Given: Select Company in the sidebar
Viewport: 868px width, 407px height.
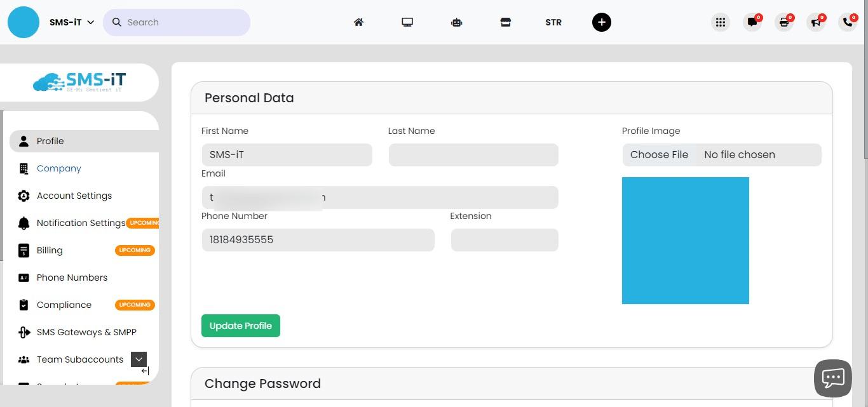Looking at the screenshot, I should coord(58,168).
